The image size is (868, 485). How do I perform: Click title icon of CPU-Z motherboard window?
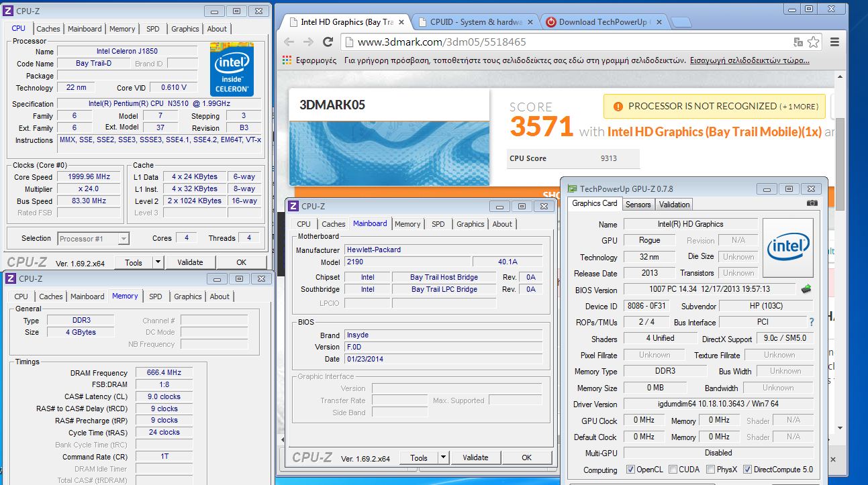click(294, 206)
